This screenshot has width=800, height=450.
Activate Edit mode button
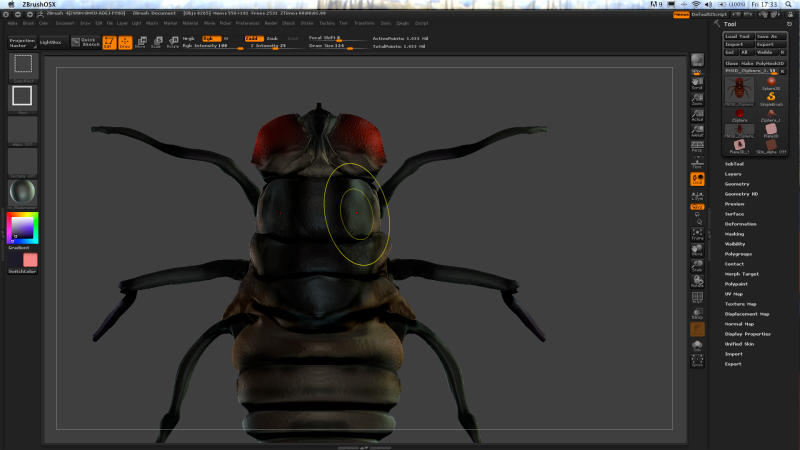click(x=109, y=42)
